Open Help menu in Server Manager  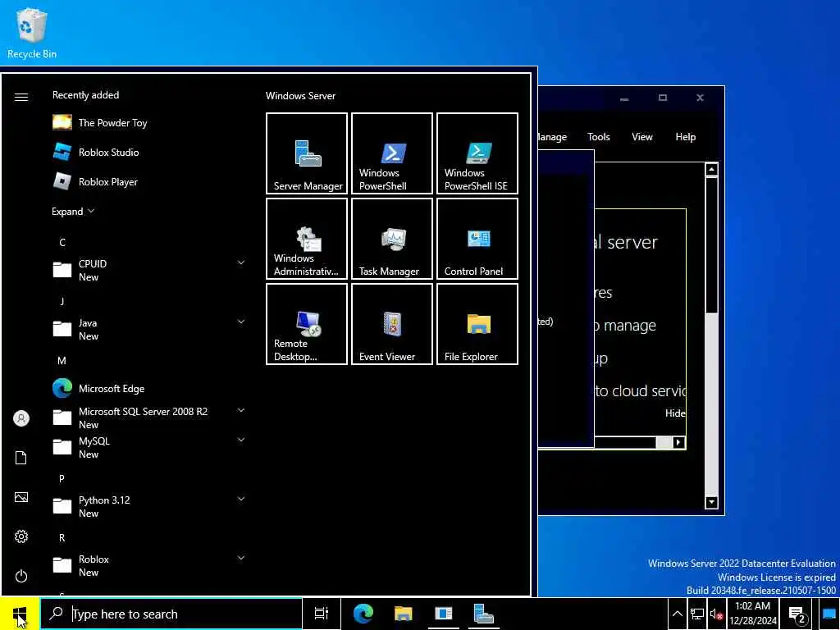685,137
